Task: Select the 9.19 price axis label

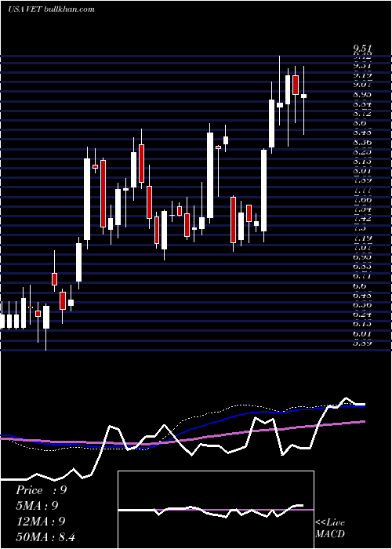Action: pyautogui.click(x=362, y=75)
